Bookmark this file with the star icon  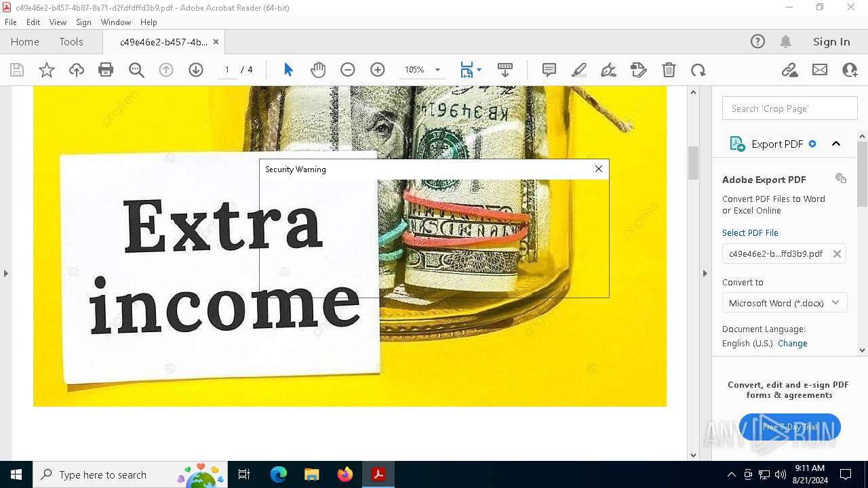[x=47, y=70]
